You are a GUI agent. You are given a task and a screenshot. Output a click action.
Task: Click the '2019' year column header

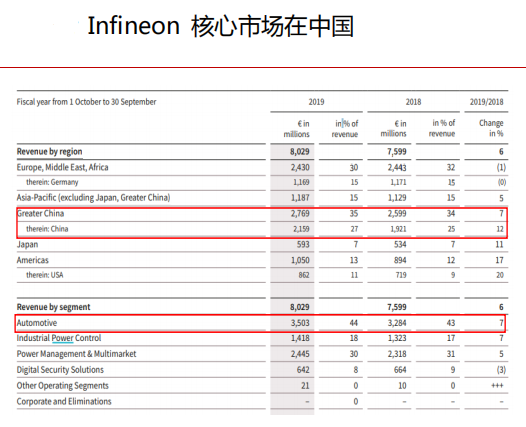pyautogui.click(x=316, y=102)
